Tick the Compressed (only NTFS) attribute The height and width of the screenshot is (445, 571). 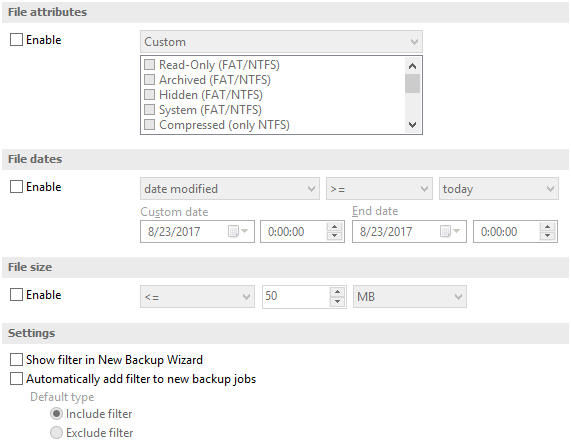(149, 125)
